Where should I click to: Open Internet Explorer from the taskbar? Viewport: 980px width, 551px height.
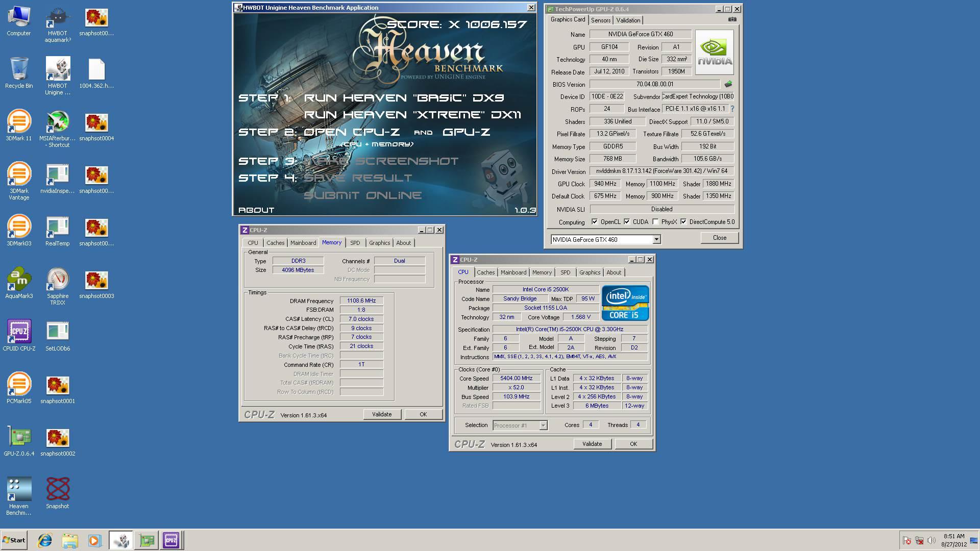[x=45, y=540]
